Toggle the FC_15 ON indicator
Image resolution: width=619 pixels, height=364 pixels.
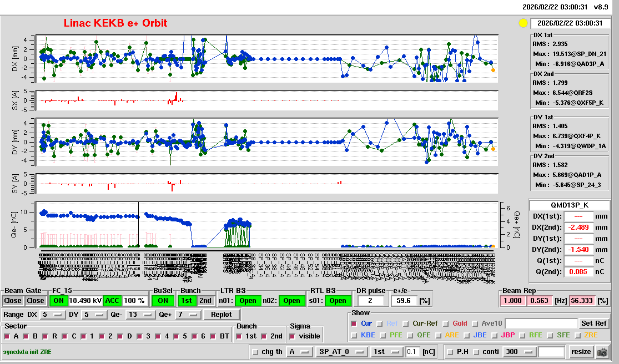58,301
